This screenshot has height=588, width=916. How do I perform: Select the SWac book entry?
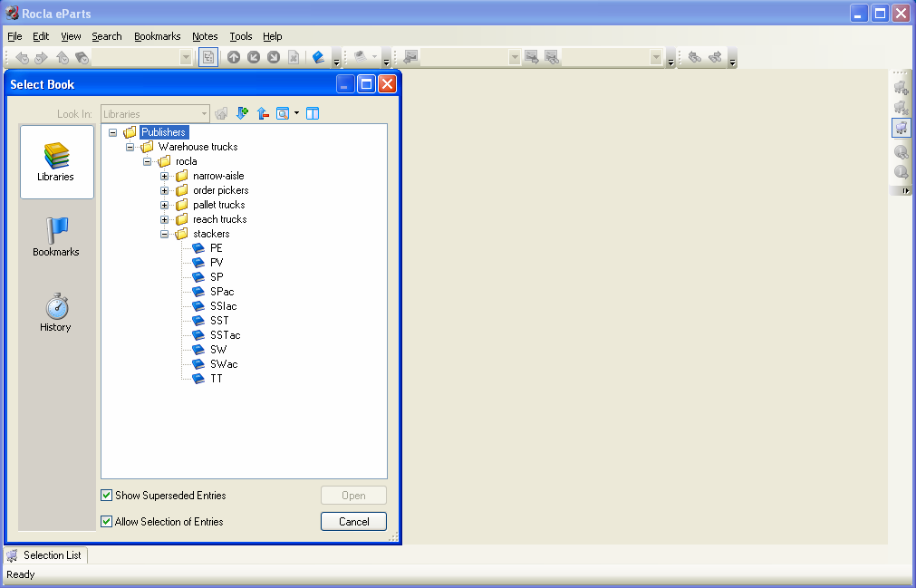pyautogui.click(x=224, y=364)
